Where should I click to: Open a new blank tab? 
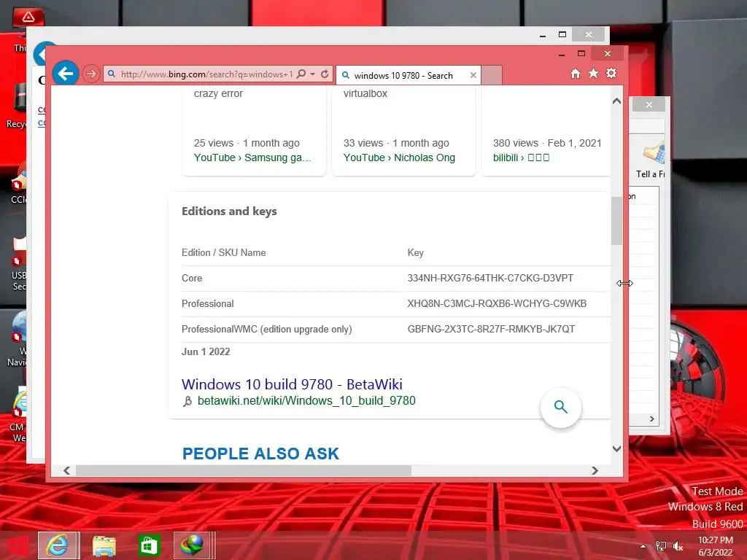(x=492, y=75)
